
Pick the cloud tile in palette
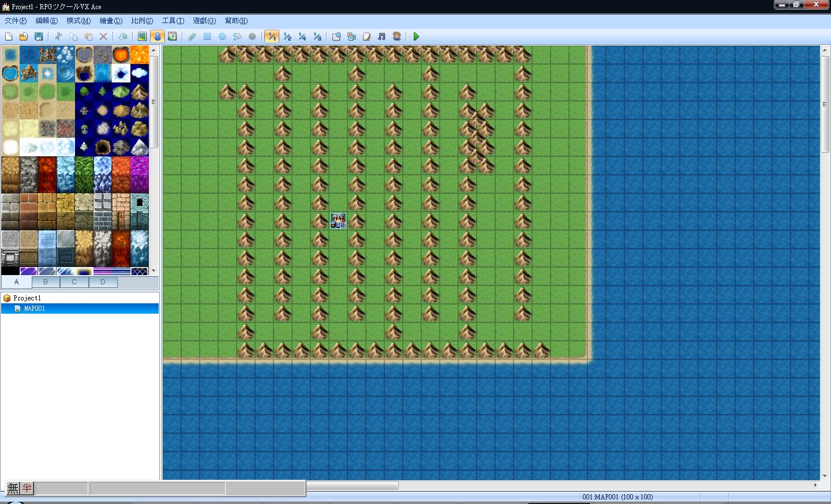[140, 73]
